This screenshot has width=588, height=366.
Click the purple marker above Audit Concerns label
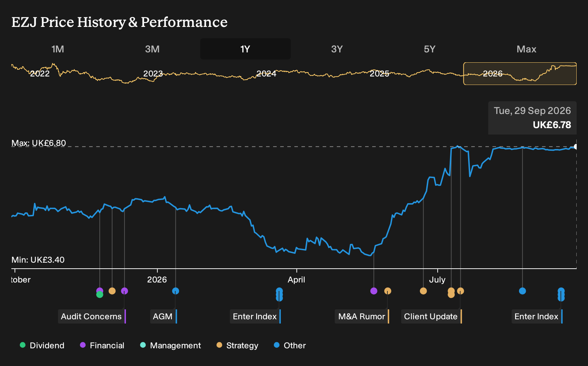(x=125, y=291)
